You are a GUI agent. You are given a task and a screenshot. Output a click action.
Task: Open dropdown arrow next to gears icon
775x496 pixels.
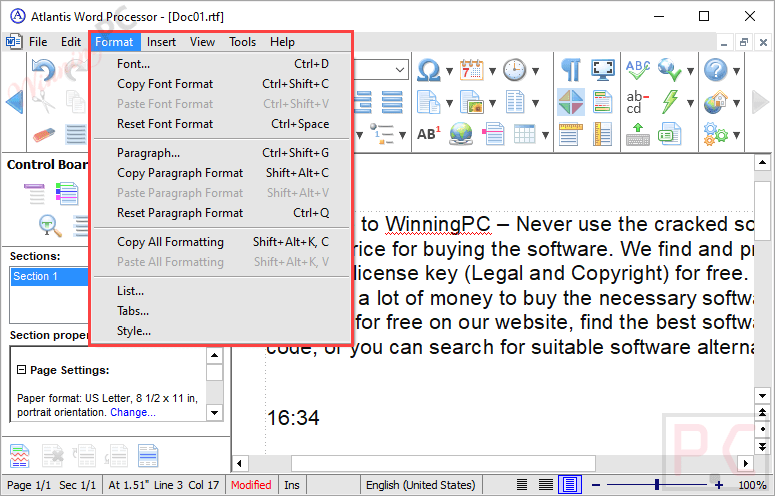[x=736, y=135]
